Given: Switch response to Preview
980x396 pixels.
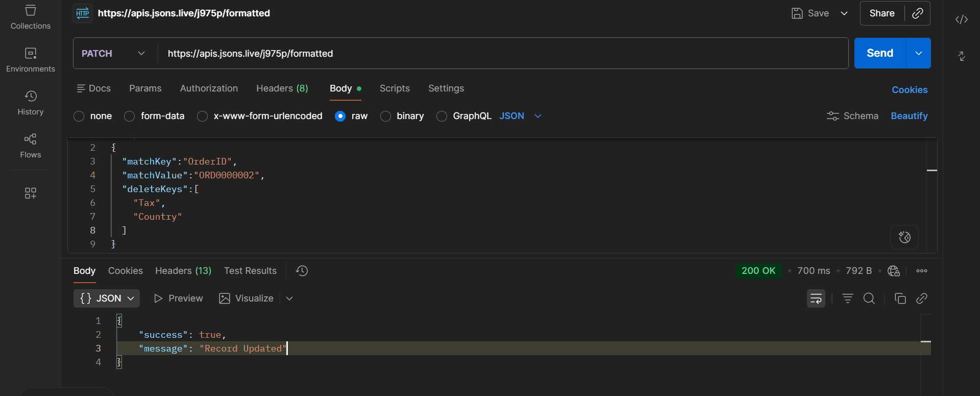Looking at the screenshot, I should [x=178, y=298].
